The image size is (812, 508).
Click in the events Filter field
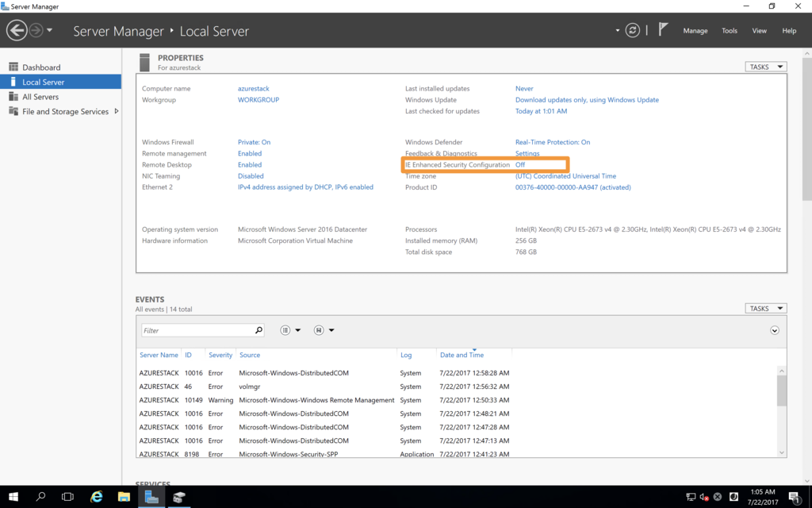coord(197,330)
